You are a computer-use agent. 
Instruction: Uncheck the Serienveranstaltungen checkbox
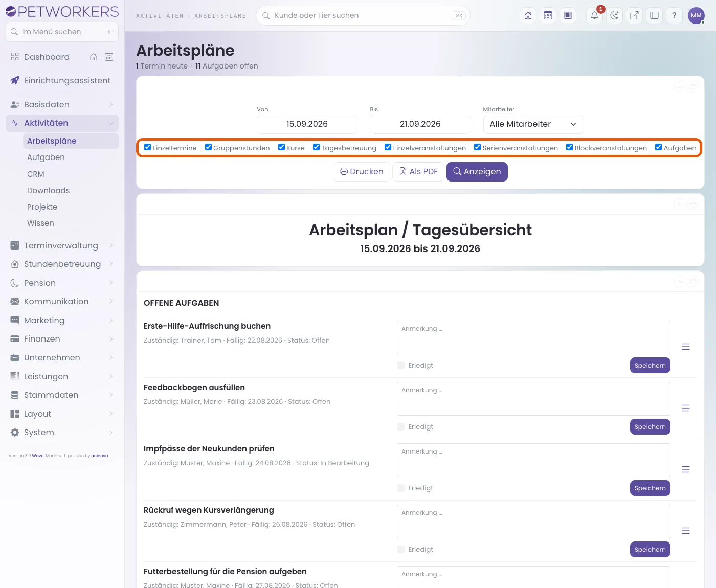pyautogui.click(x=477, y=147)
